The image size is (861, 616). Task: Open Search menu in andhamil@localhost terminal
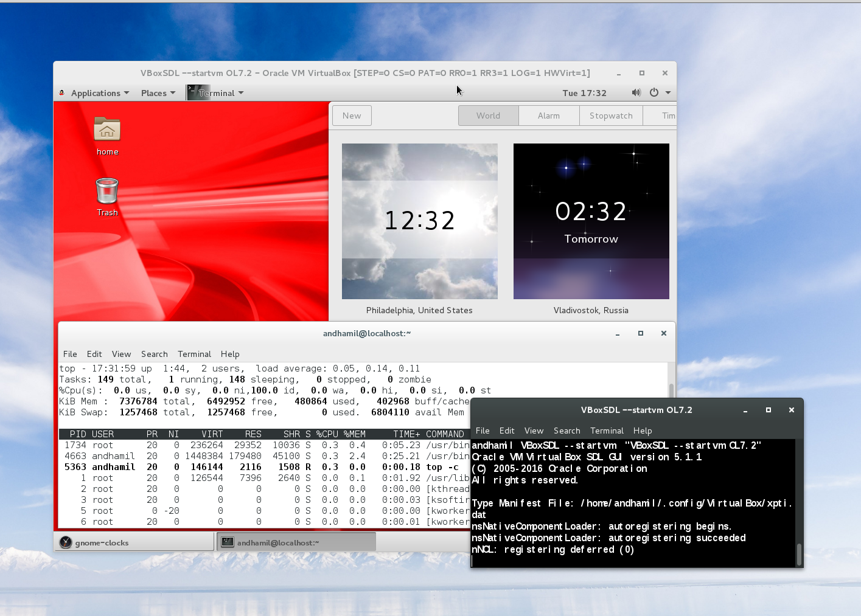tap(155, 354)
